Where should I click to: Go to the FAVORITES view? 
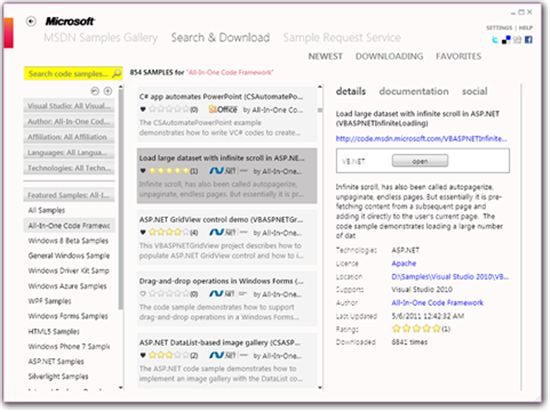click(458, 56)
